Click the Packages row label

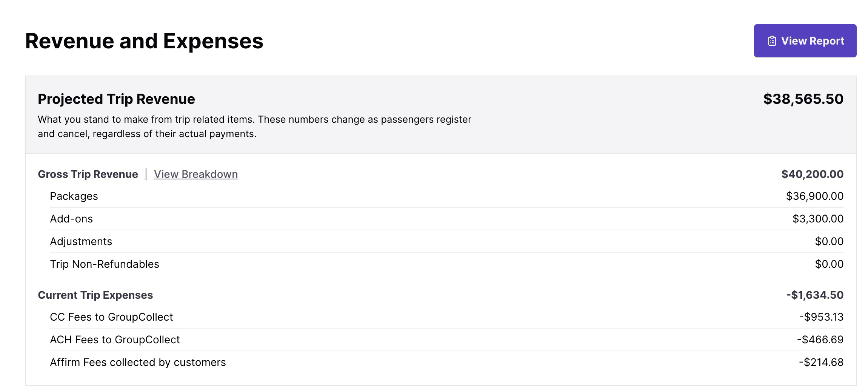[x=74, y=196]
